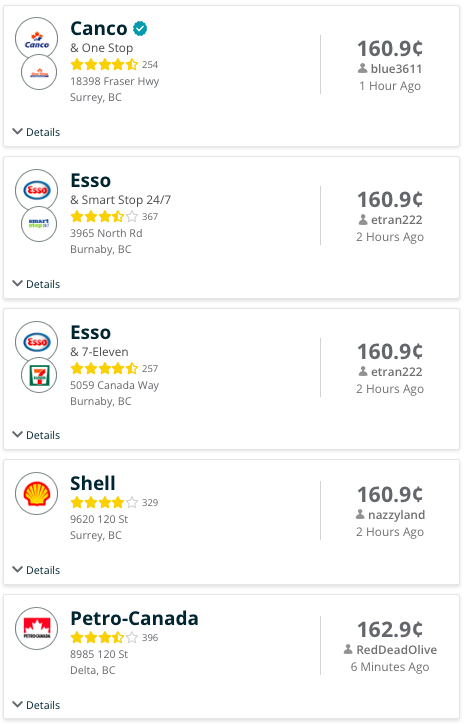Image resolution: width=464 pixels, height=724 pixels.
Task: Expand Details for the Shell station
Action: click(36, 570)
